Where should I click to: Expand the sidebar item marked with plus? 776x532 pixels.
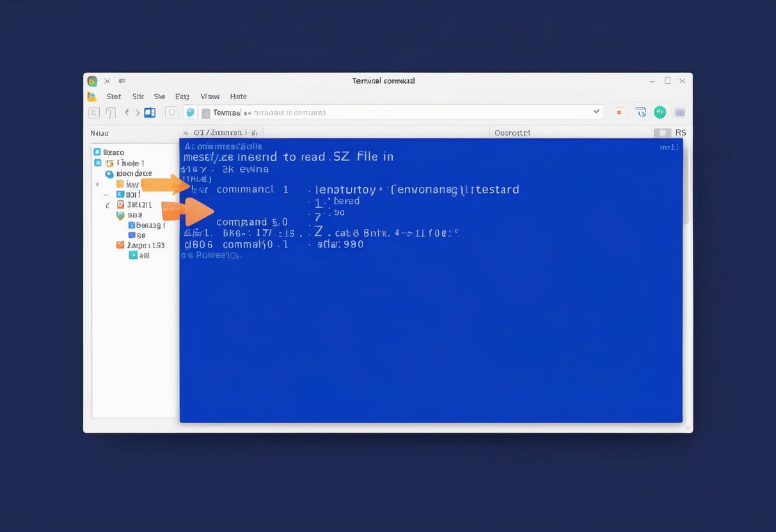pyautogui.click(x=97, y=184)
